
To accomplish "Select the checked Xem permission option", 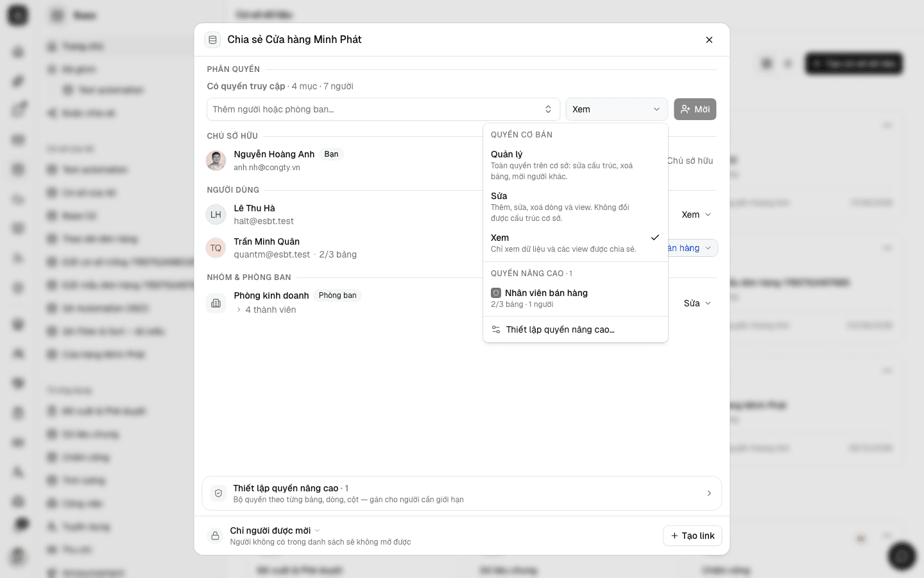I will (575, 243).
